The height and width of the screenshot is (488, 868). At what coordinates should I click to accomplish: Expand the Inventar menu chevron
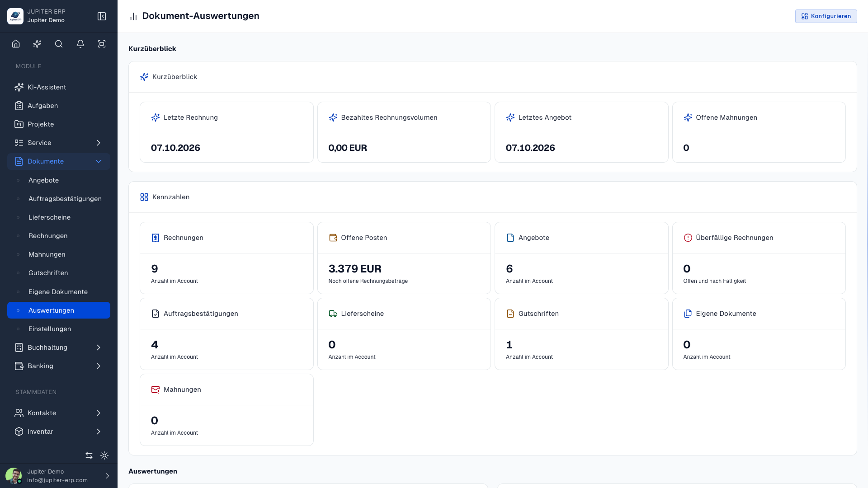click(x=99, y=432)
